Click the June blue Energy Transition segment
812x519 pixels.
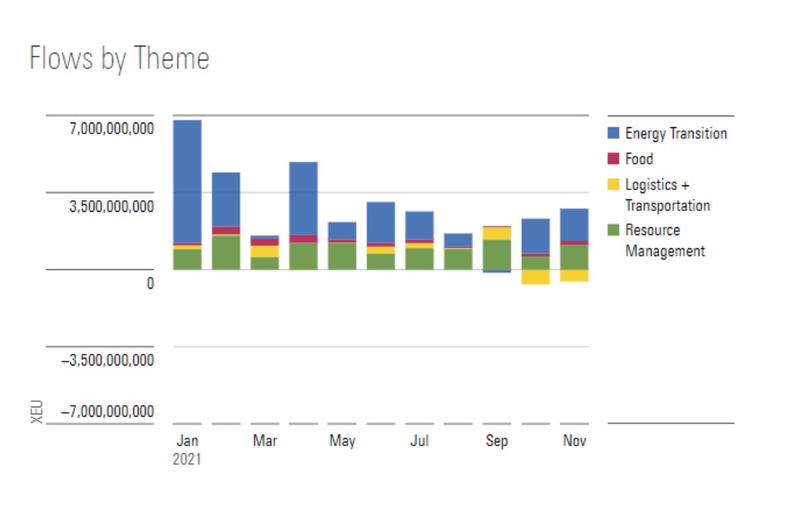coord(381,222)
